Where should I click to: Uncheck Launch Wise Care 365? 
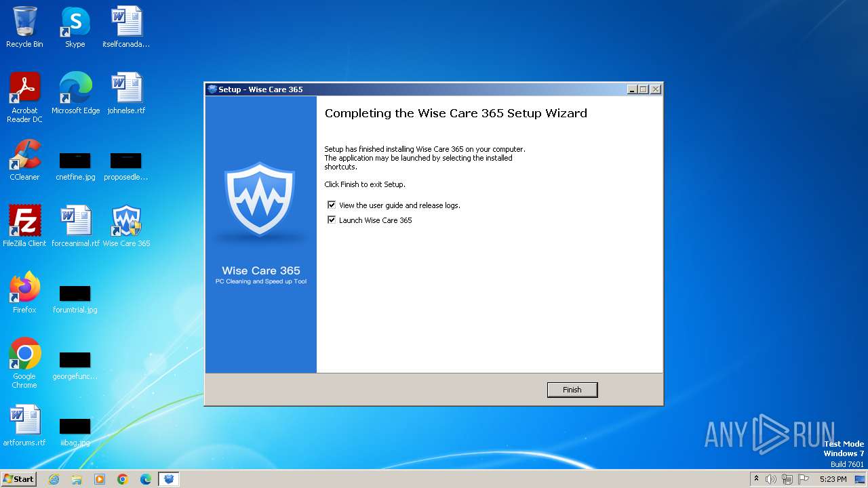[332, 220]
